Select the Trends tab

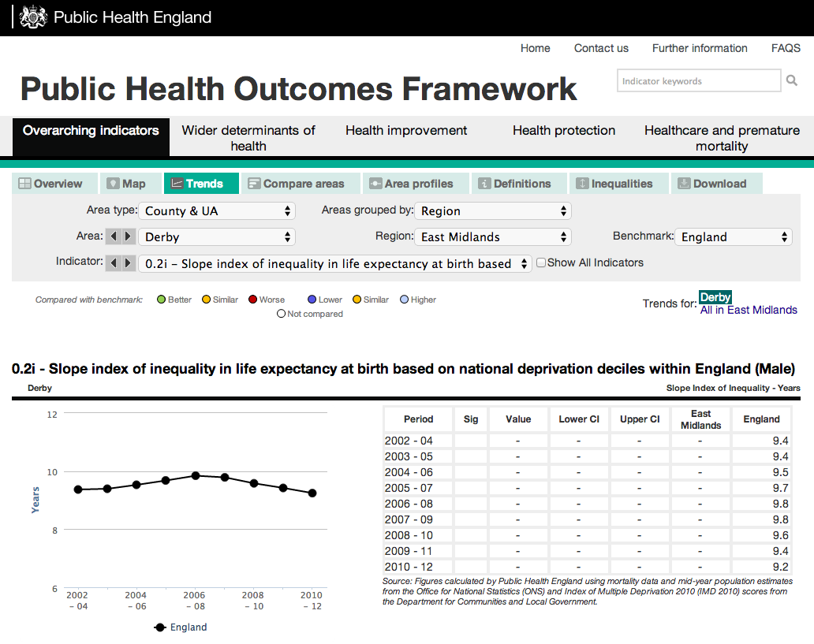coord(201,184)
